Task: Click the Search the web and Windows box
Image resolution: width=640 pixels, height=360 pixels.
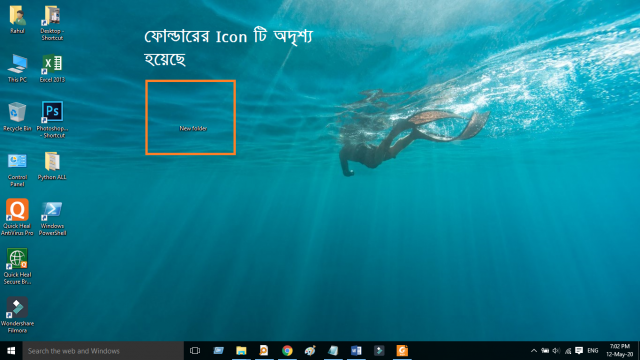Action: [x=103, y=351]
